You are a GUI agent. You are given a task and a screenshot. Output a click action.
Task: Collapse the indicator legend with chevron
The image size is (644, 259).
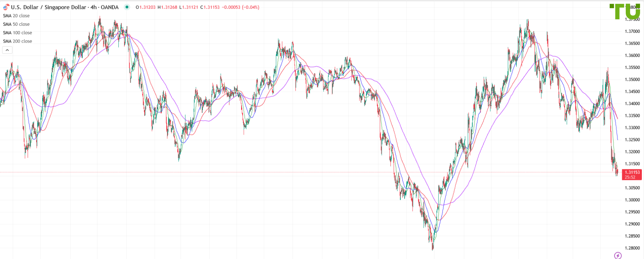[x=7, y=50]
